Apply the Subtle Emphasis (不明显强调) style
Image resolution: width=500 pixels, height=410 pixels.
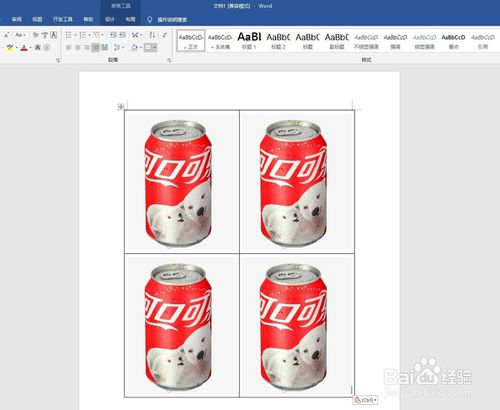tap(366, 41)
